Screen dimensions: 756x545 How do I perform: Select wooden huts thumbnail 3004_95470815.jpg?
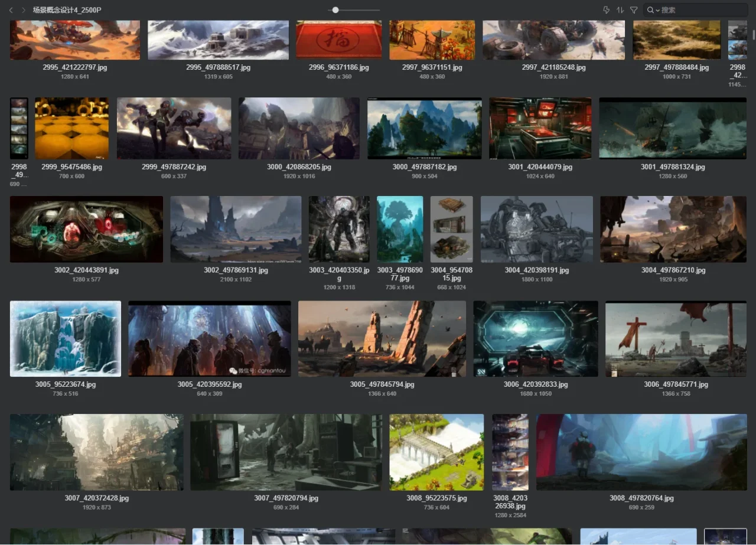click(x=452, y=229)
